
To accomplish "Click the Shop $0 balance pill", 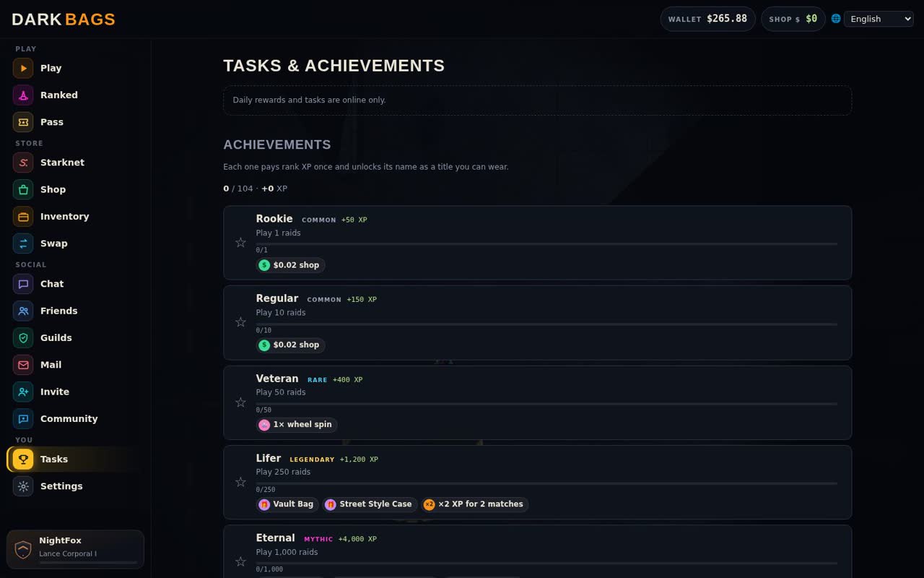I will tap(793, 19).
